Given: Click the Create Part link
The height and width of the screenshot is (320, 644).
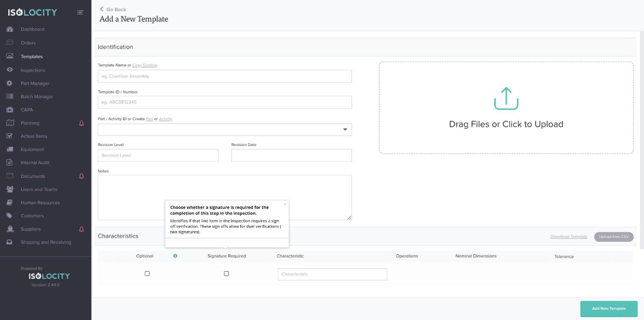Looking at the screenshot, I should tap(149, 119).
